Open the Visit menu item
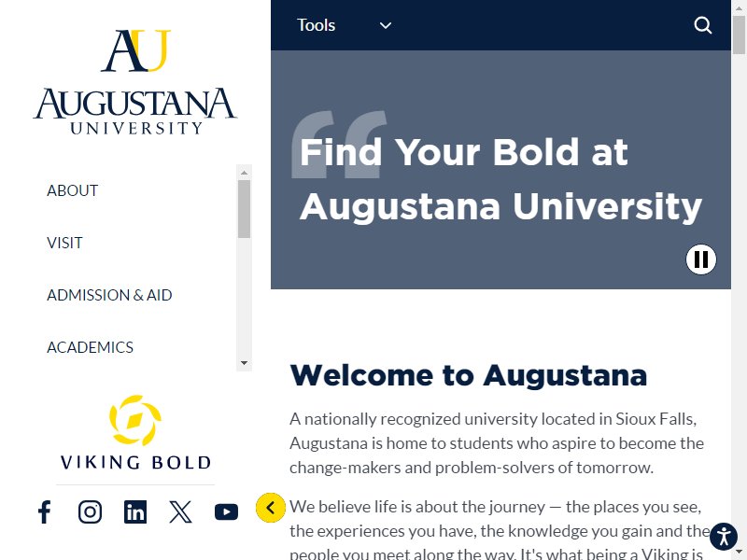747x560 pixels. tap(64, 243)
